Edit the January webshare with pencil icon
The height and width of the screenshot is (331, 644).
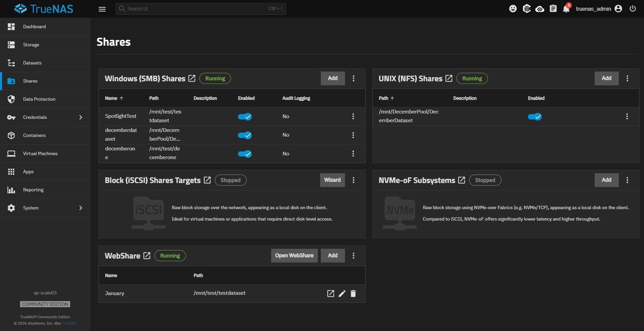tap(342, 293)
